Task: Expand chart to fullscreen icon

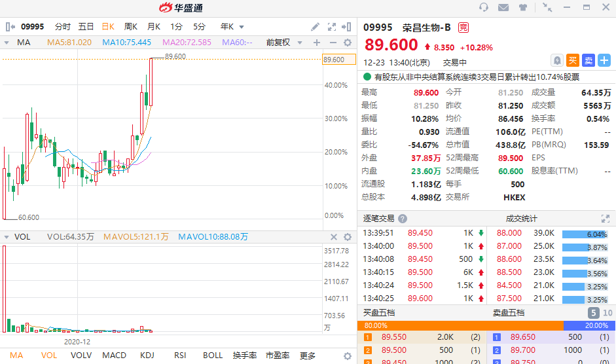Action: point(332,27)
